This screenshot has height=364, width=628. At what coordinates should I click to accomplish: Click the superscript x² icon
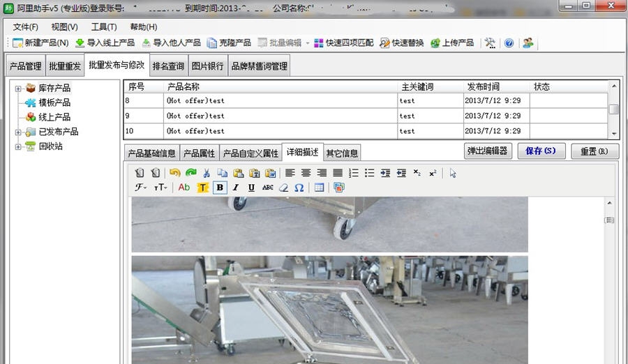point(433,173)
